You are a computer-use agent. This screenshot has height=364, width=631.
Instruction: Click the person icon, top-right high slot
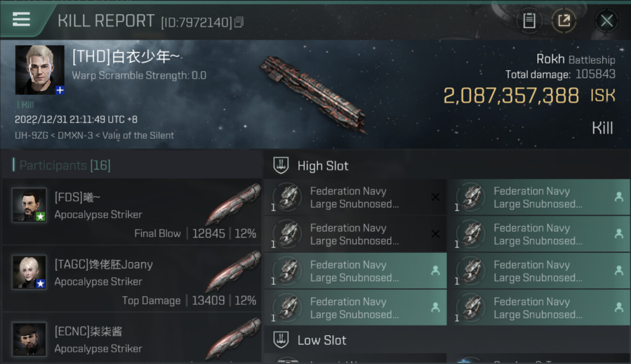pos(619,197)
